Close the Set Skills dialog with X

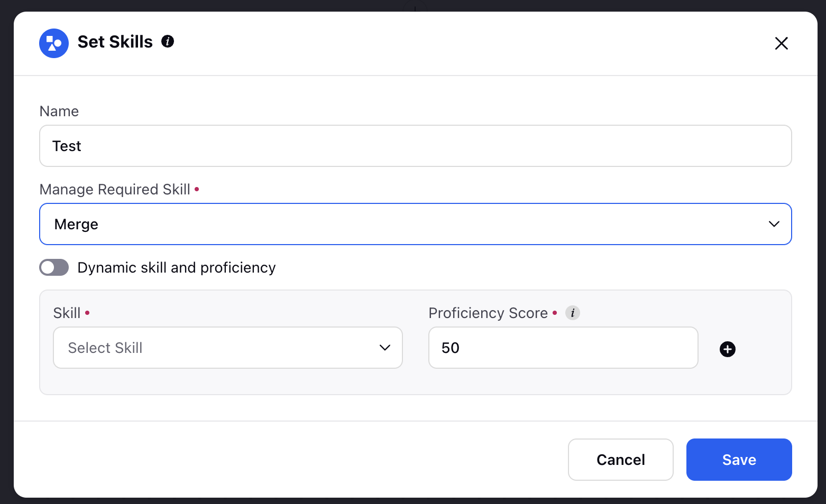click(781, 43)
